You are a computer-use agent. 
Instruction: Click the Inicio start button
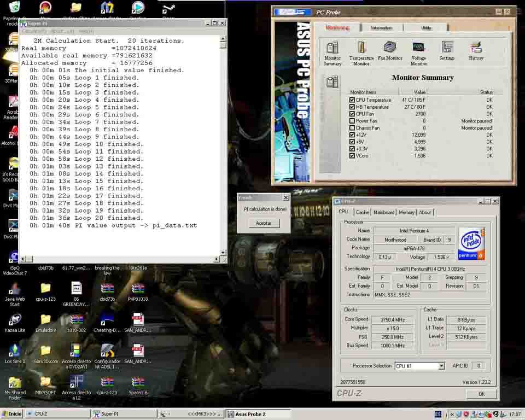click(11, 414)
